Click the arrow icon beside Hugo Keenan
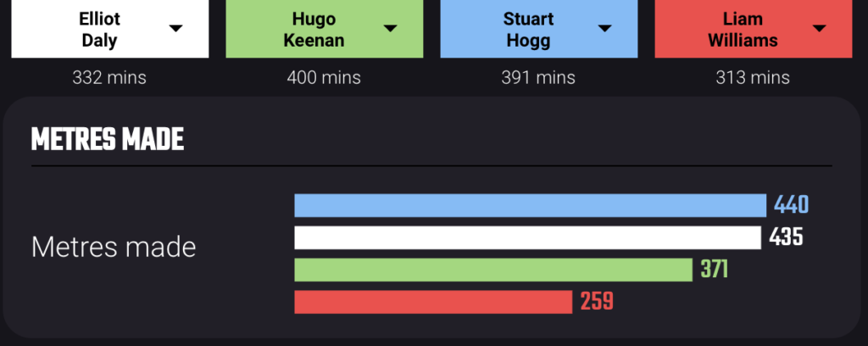 click(x=390, y=29)
